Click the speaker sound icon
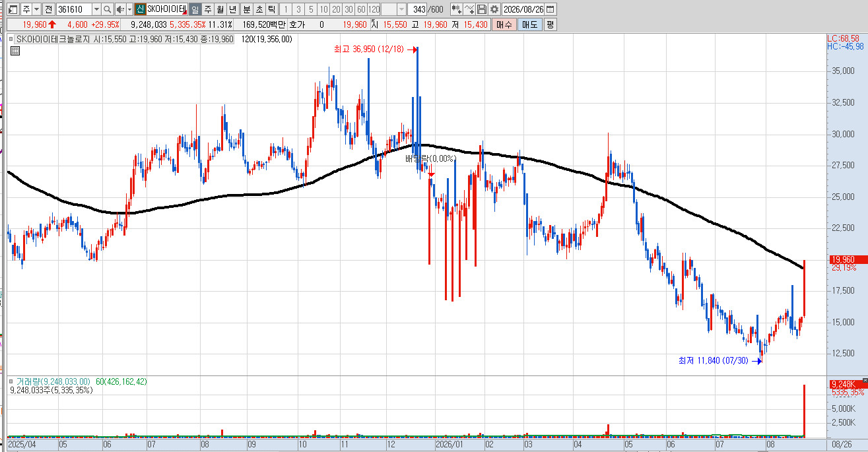Screen dimensions: 868x452 tap(119, 9)
